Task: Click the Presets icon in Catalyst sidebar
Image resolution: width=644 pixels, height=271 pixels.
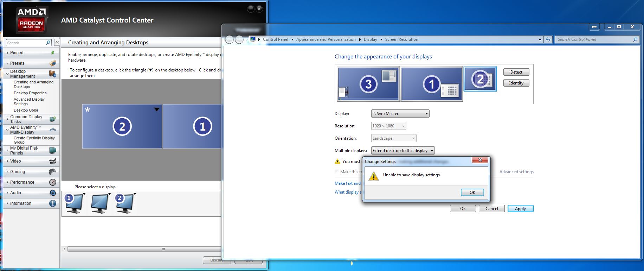Action: pos(53,63)
